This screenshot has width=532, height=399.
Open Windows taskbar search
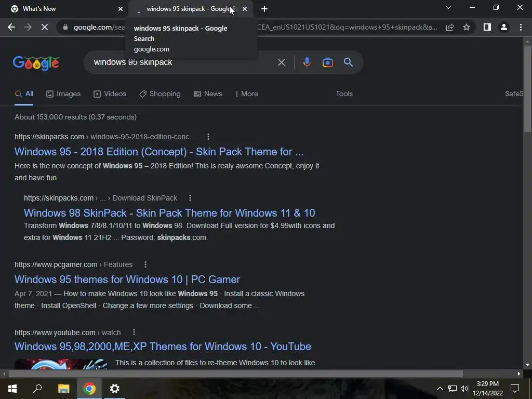point(37,389)
